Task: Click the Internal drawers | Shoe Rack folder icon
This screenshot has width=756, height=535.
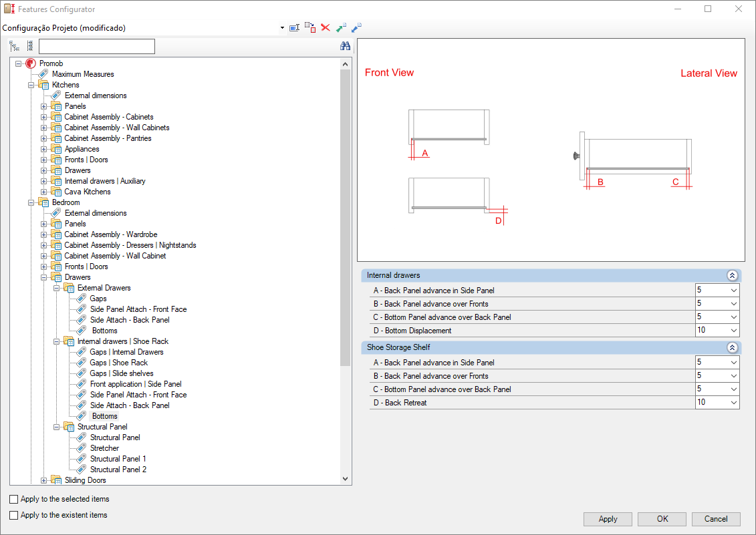Action: [69, 341]
